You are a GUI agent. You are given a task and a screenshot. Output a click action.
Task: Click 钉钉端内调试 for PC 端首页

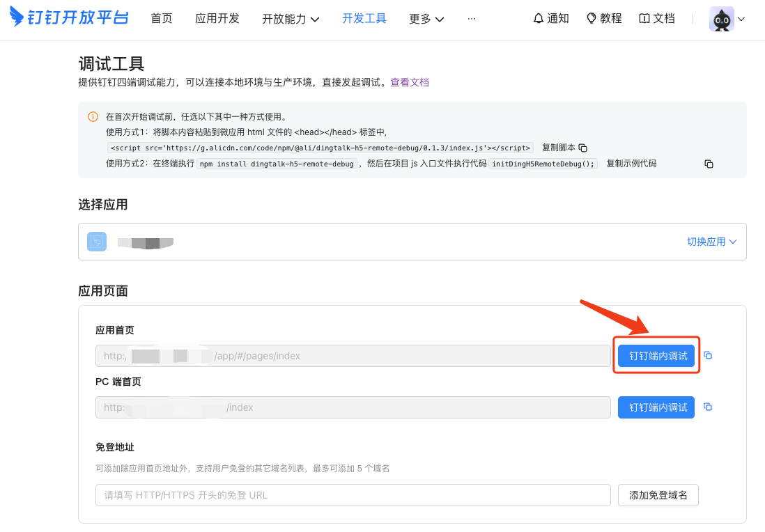click(x=656, y=407)
